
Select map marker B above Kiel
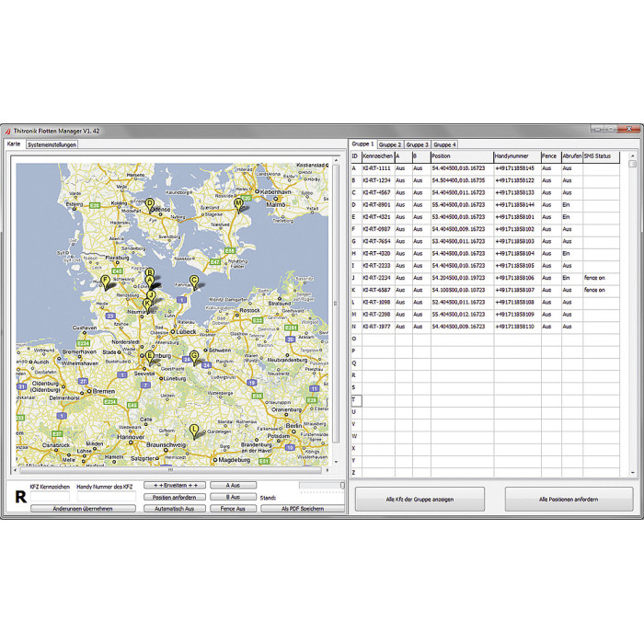pos(149,272)
